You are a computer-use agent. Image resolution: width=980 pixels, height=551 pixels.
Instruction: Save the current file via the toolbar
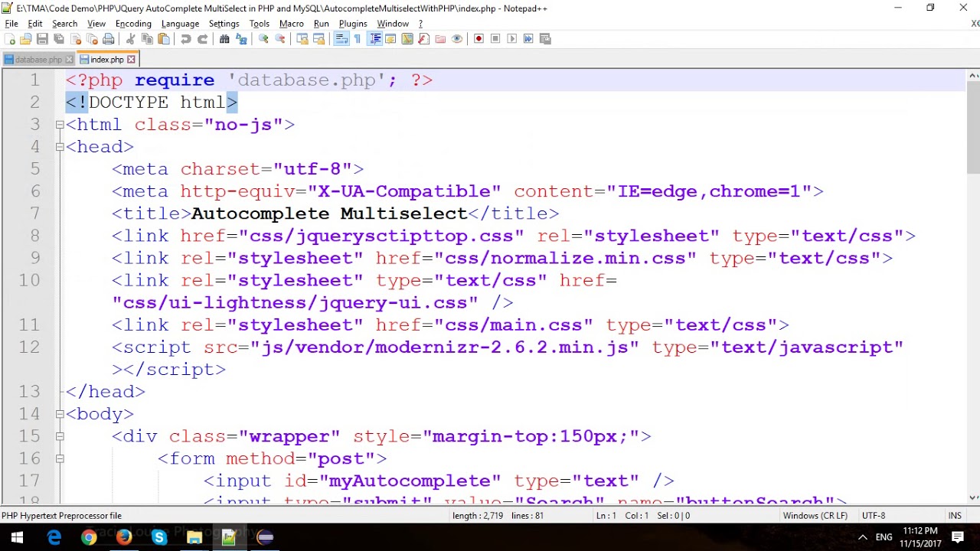pyautogui.click(x=42, y=38)
